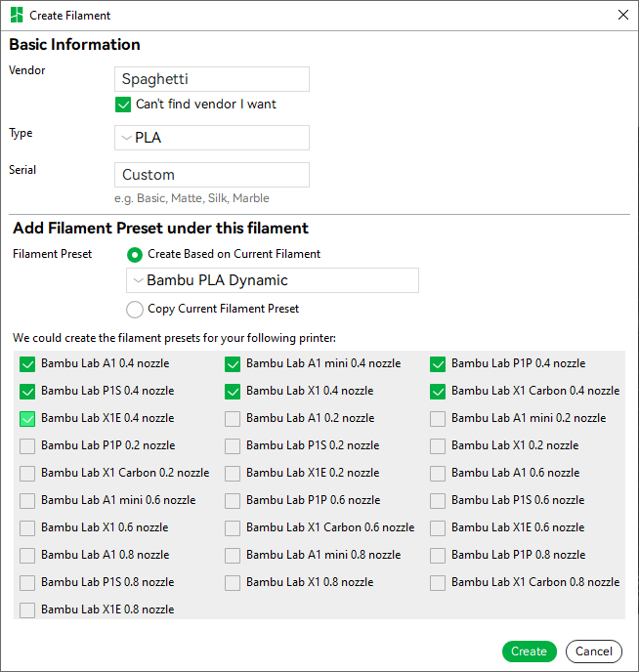Click the Serial field containing Custom
Viewport: 639px width, 672px height.
tap(212, 175)
